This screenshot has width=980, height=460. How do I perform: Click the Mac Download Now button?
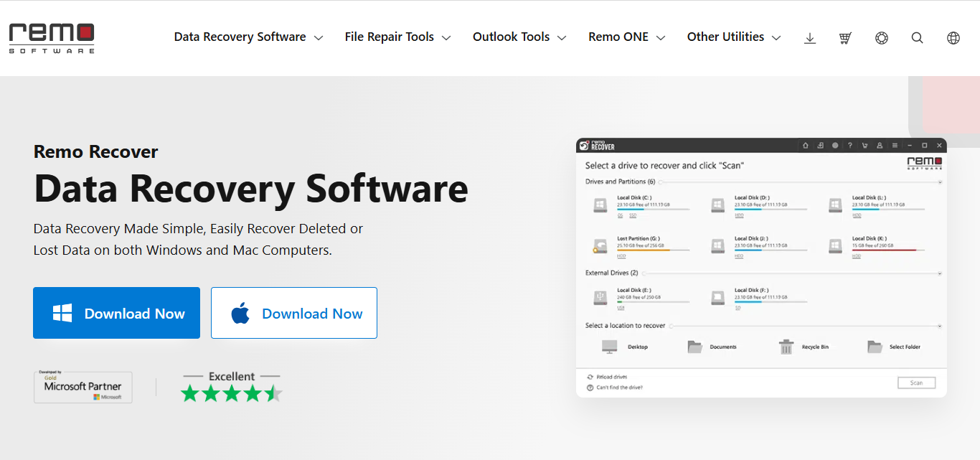294,313
